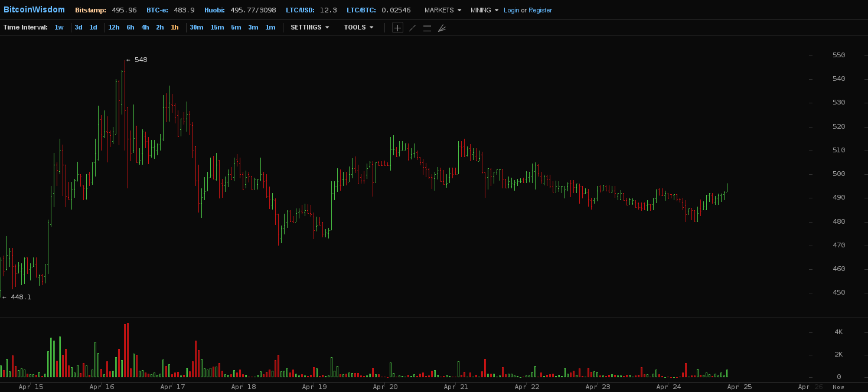The width and height of the screenshot is (868, 392).
Task: Open the MARKETS dropdown menu
Action: click(x=443, y=10)
